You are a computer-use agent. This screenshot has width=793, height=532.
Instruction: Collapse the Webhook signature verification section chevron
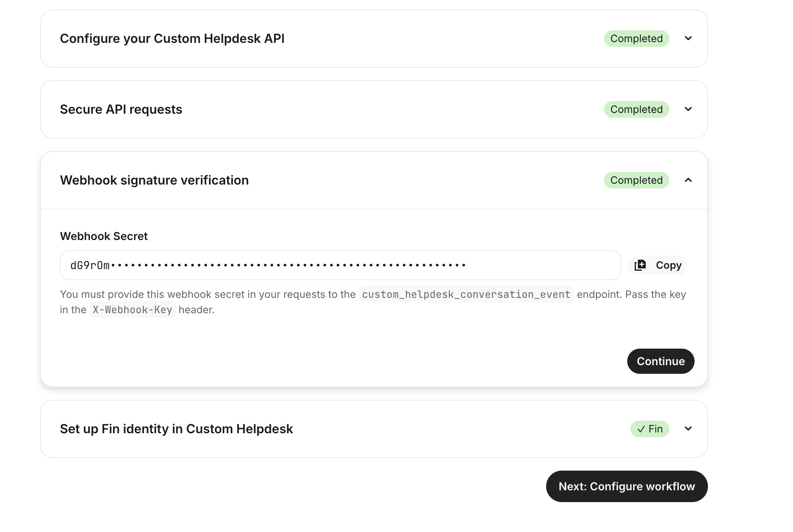688,180
